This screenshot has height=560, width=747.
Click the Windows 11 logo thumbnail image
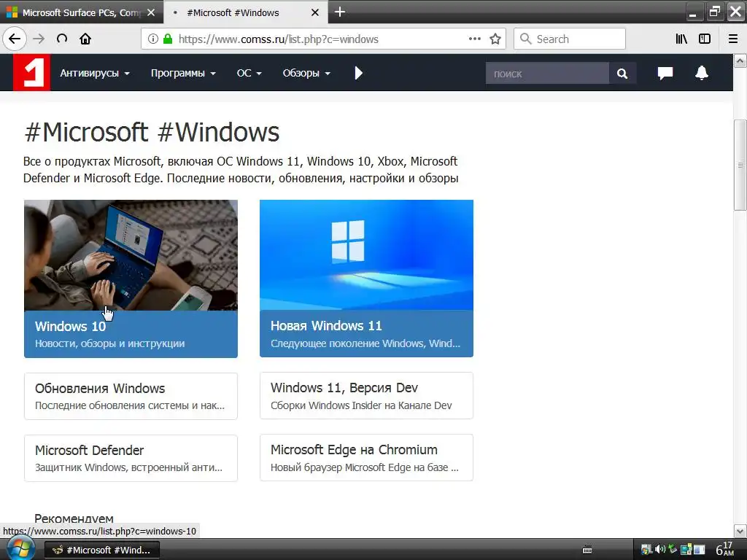366,255
